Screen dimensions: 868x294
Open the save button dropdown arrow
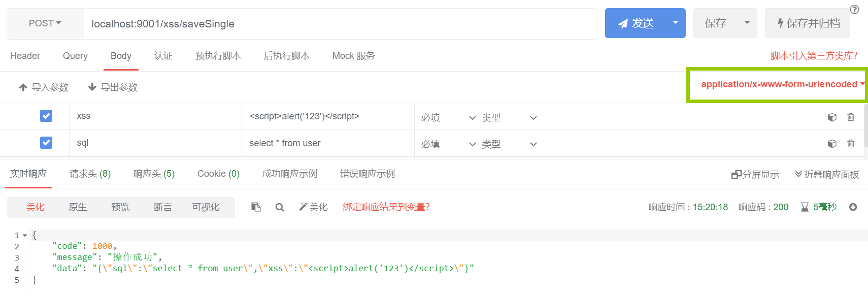click(x=747, y=23)
